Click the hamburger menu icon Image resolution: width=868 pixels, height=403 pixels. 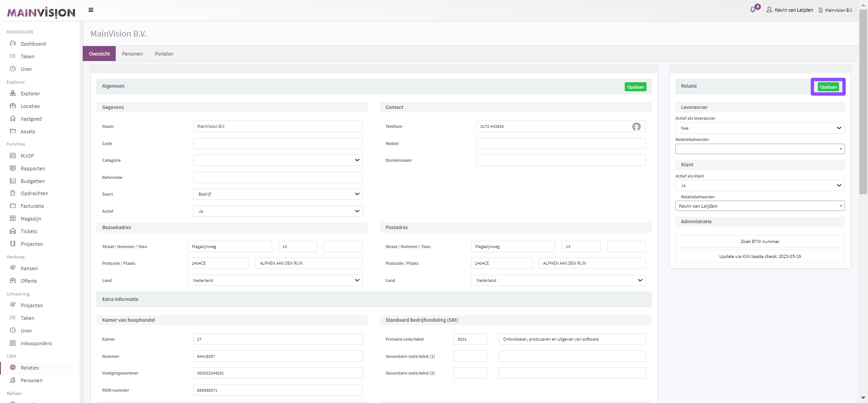(91, 10)
